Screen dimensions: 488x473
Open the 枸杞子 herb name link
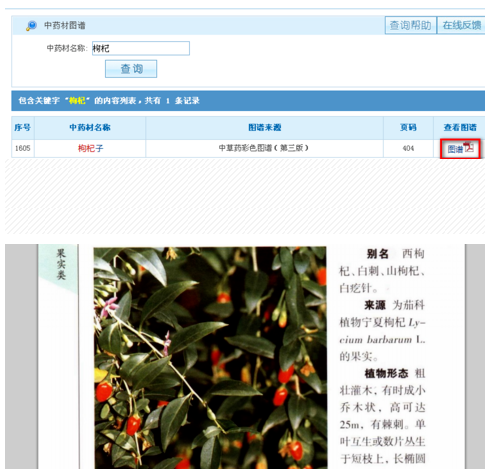[x=90, y=148]
